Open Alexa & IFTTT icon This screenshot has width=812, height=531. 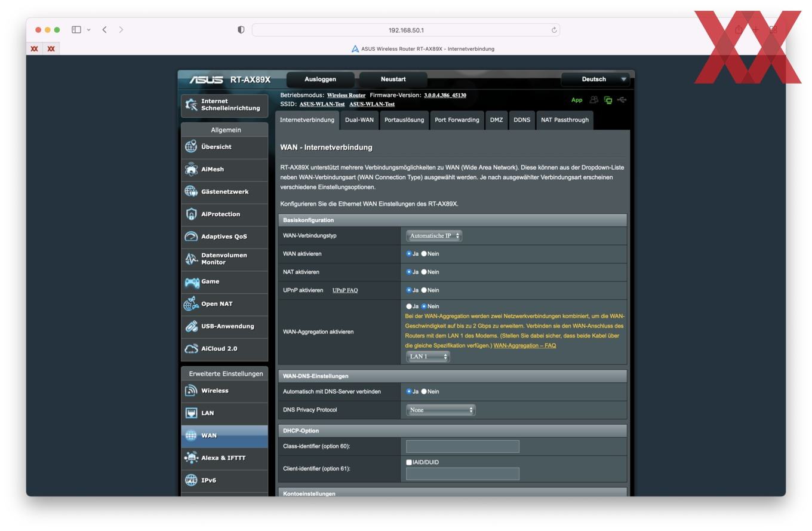point(191,458)
